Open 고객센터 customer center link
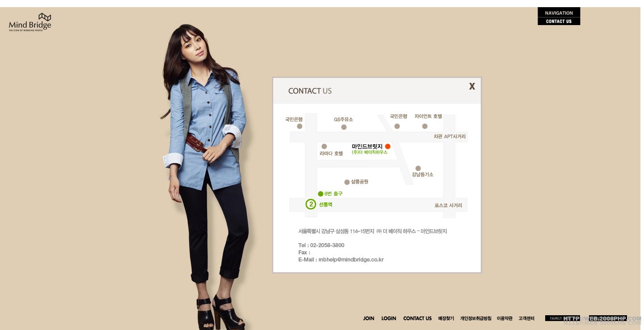The image size is (644, 330). pos(526,318)
